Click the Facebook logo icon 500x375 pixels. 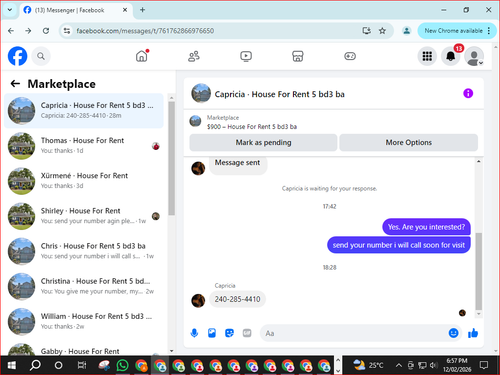pyautogui.click(x=17, y=56)
